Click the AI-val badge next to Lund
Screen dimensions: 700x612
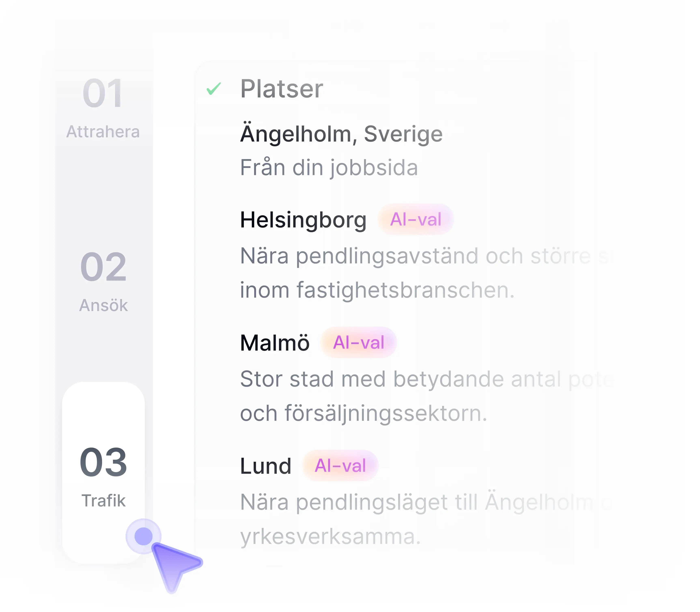click(x=340, y=465)
